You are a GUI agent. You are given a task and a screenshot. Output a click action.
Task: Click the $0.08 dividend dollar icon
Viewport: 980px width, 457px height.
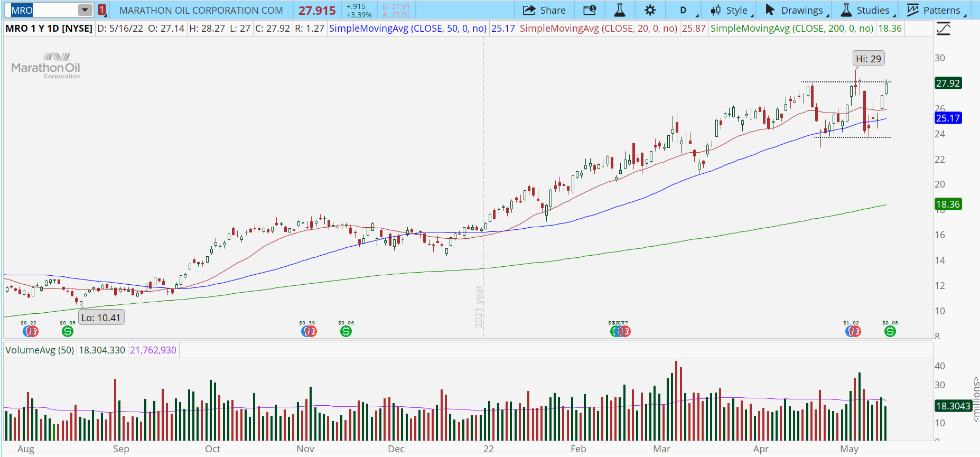890,331
